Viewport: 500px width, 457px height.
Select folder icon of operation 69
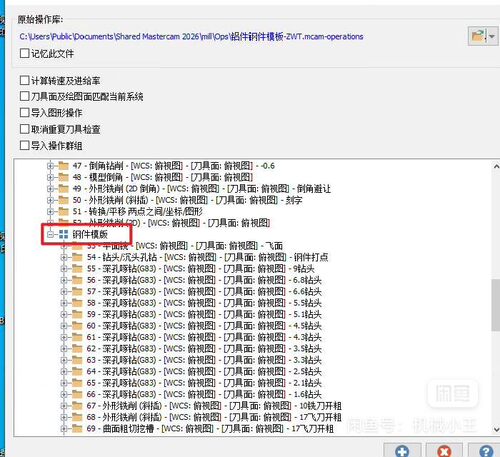coord(77,428)
